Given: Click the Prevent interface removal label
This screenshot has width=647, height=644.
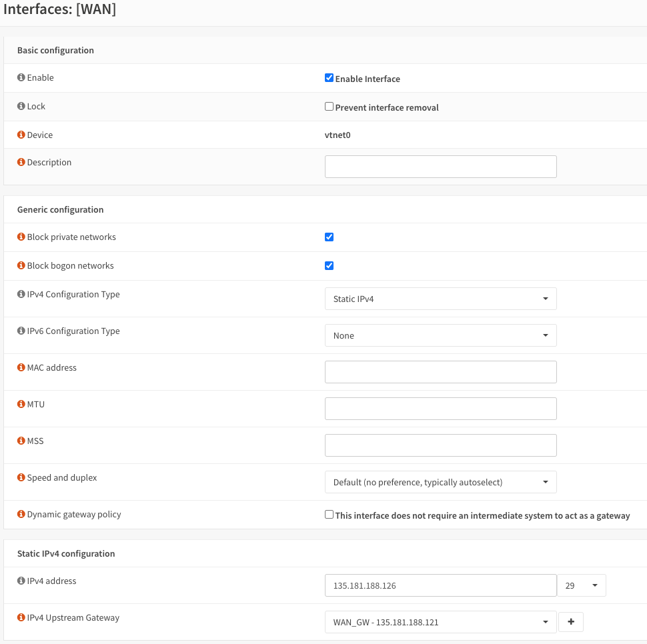Looking at the screenshot, I should 387,107.
